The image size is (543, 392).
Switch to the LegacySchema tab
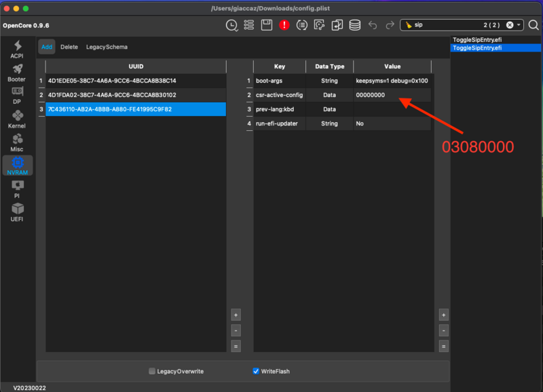[x=107, y=47]
